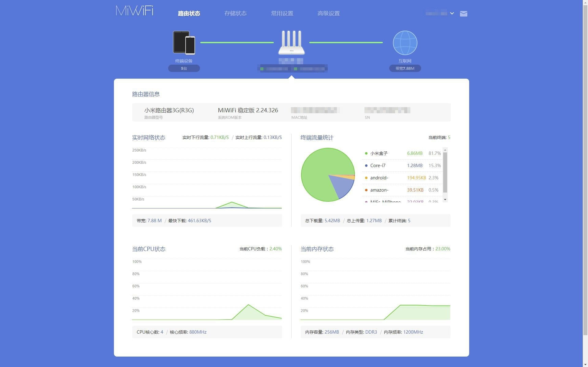Click the router device icon

point(291,43)
